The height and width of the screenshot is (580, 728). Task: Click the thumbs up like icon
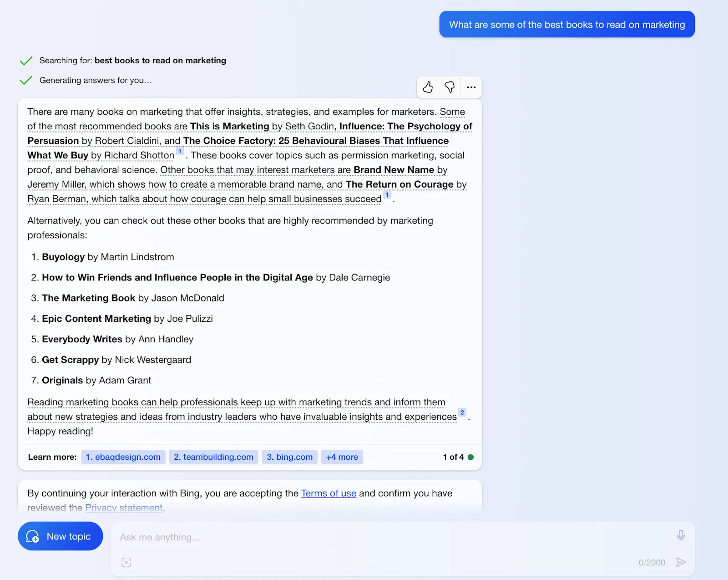coord(428,87)
